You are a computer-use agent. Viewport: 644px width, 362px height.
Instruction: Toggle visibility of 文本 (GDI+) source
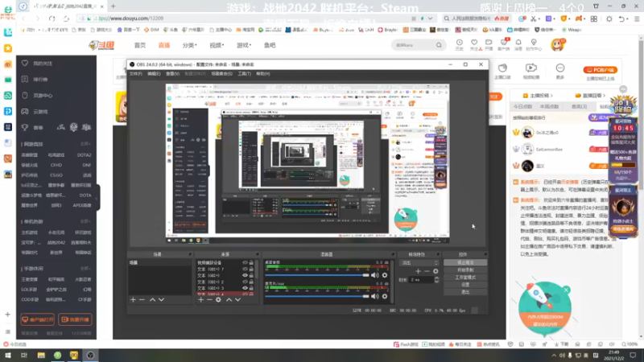245,275
